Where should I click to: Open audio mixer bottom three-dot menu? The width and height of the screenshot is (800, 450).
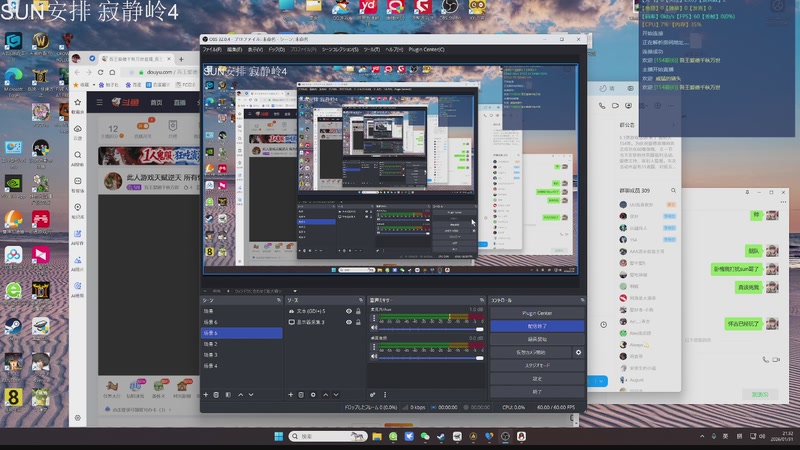(x=385, y=395)
